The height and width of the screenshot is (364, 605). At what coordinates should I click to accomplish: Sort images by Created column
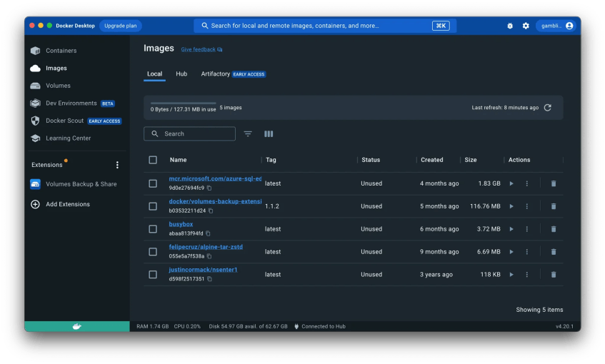(431, 160)
